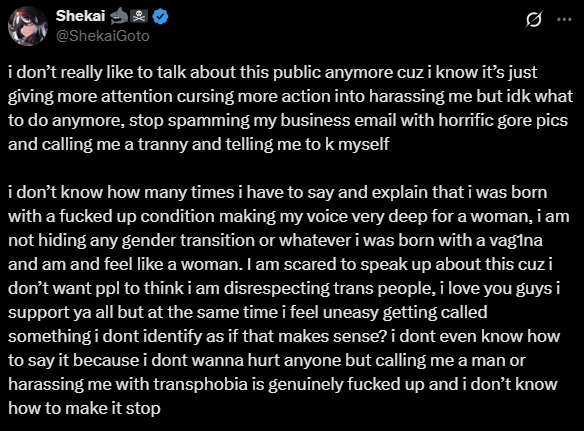Click the line ending "telling me to k myself"

coord(199,144)
